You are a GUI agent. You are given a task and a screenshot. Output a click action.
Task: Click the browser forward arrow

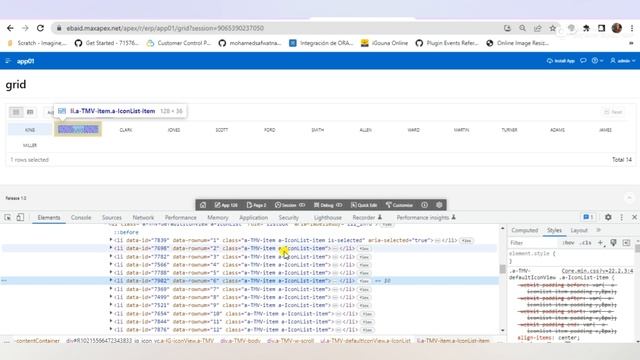(x=25, y=28)
